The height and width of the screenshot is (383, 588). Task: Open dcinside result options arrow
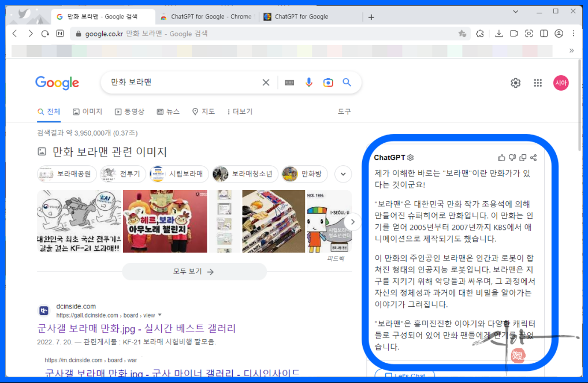160,315
